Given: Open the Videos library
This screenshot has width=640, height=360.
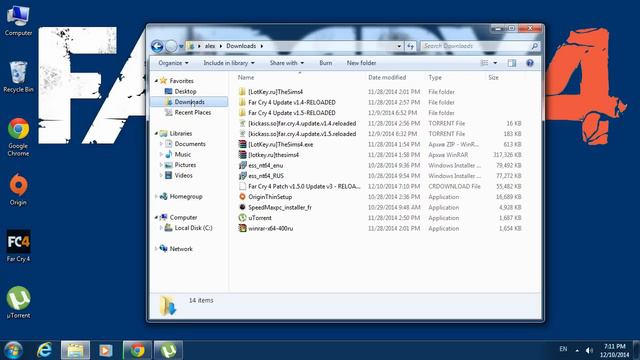Looking at the screenshot, I should pos(183,176).
